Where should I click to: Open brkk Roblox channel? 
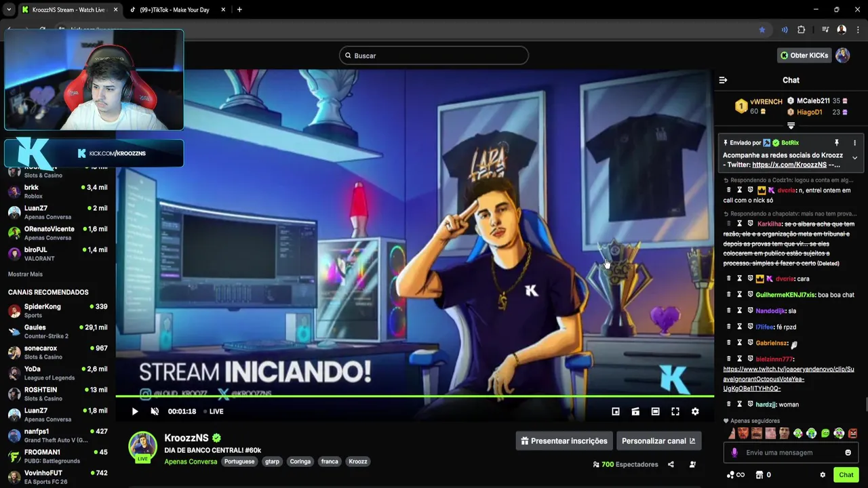point(58,191)
